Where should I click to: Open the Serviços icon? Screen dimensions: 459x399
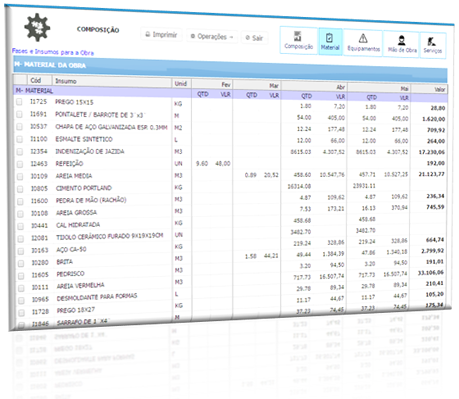pos(432,42)
